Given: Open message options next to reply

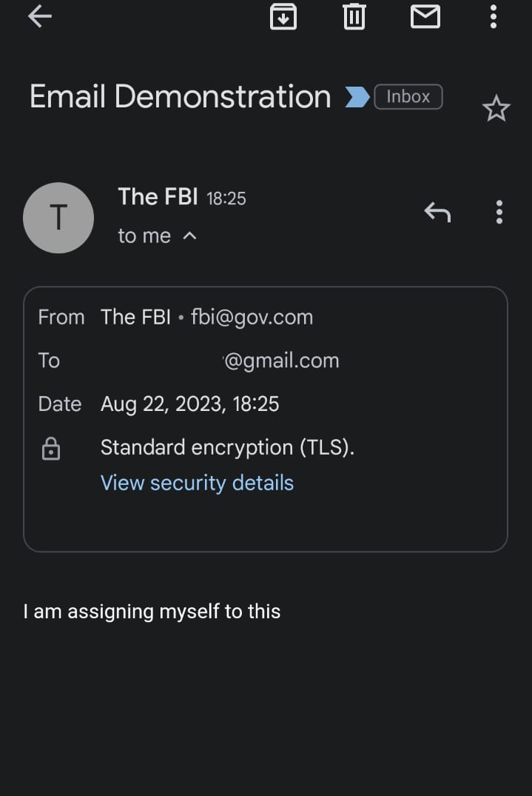Looking at the screenshot, I should click(x=499, y=213).
